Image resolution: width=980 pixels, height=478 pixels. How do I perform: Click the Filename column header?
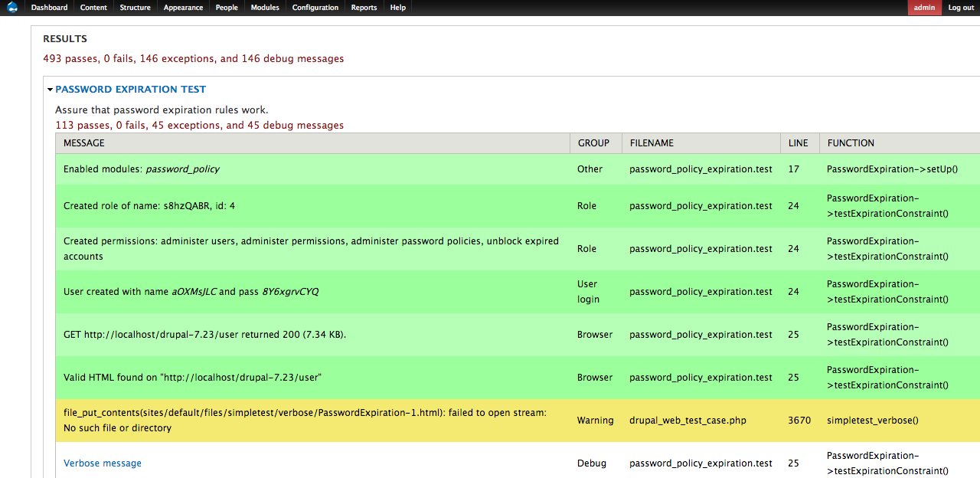(652, 143)
